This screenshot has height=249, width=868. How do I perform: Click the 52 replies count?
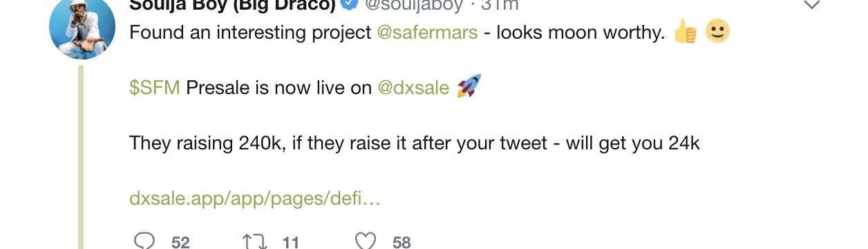[180, 242]
